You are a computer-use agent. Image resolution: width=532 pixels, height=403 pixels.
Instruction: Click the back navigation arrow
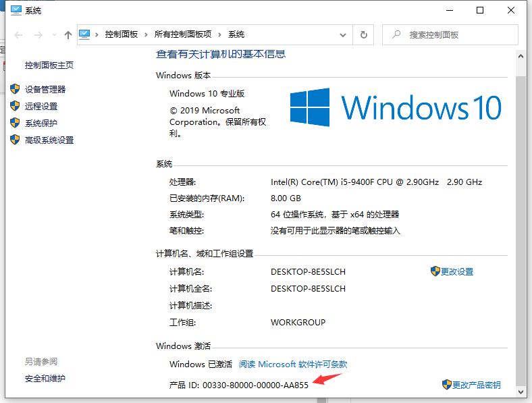click(x=18, y=34)
